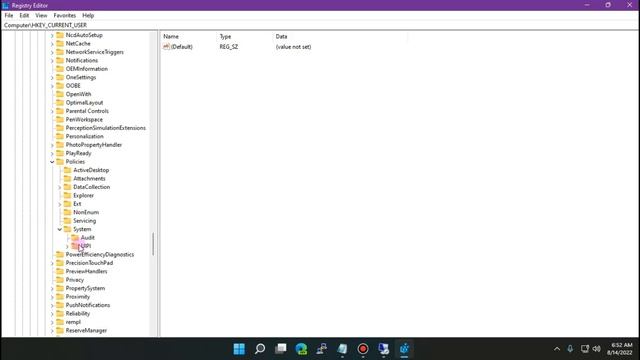Viewport: 640px width, 360px height.
Task: Click the REG_SZ type cell
Action: (229, 47)
